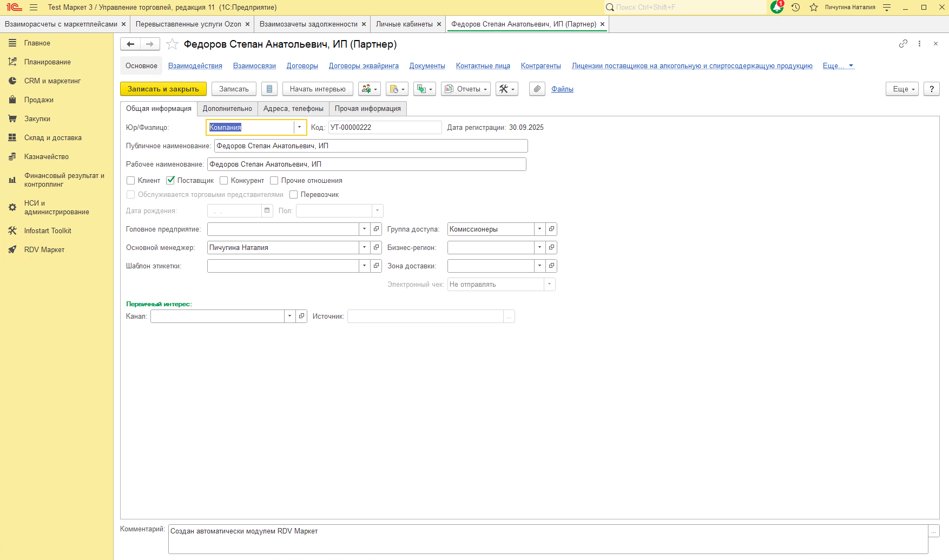Open the Дополнительно tab

click(227, 109)
